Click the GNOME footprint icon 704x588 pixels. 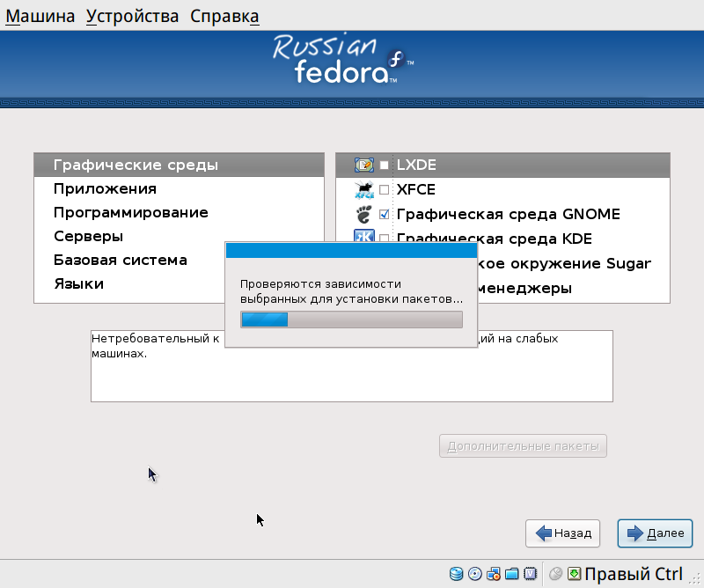363,214
